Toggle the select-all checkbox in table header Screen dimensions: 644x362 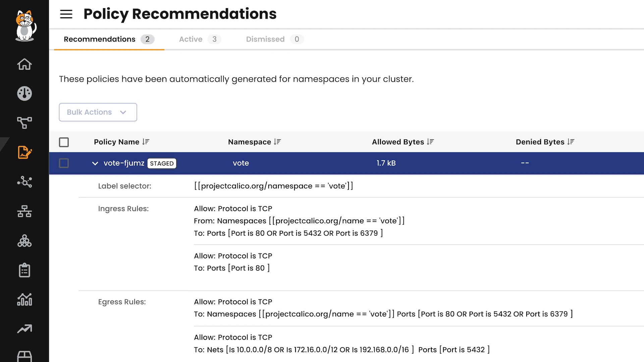(x=64, y=142)
